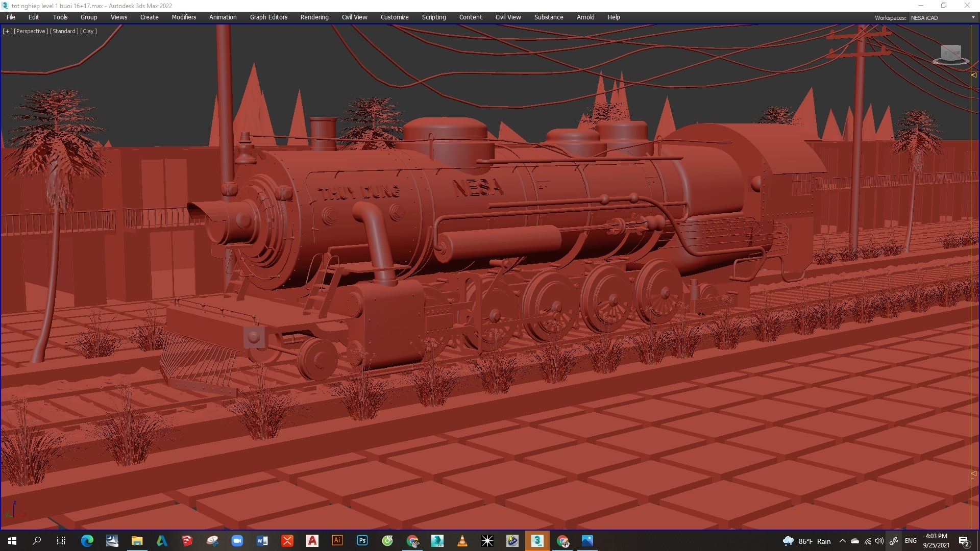Image resolution: width=980 pixels, height=551 pixels.
Task: Click the volume speaker tray icon
Action: click(x=879, y=541)
